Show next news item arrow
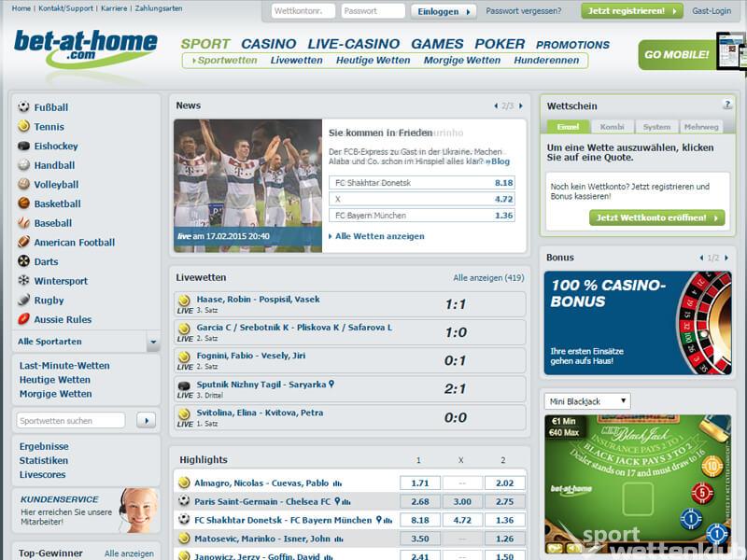747x560 pixels. click(521, 105)
